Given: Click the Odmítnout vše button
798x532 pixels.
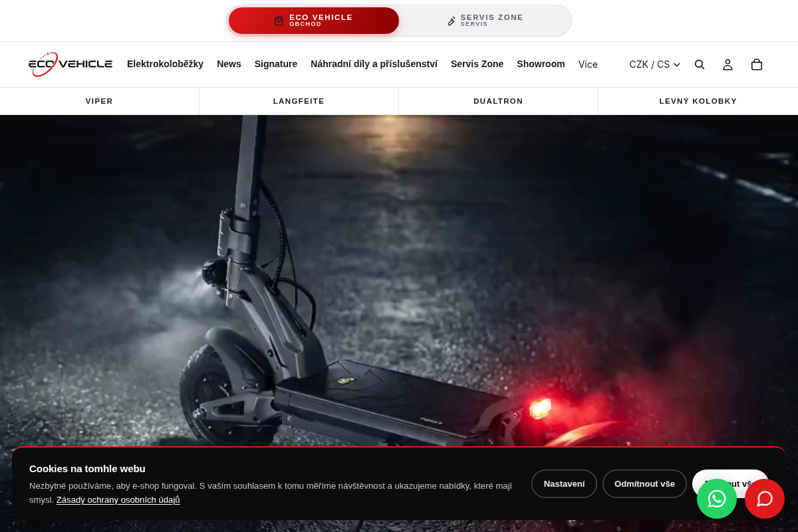Looking at the screenshot, I should [x=644, y=483].
